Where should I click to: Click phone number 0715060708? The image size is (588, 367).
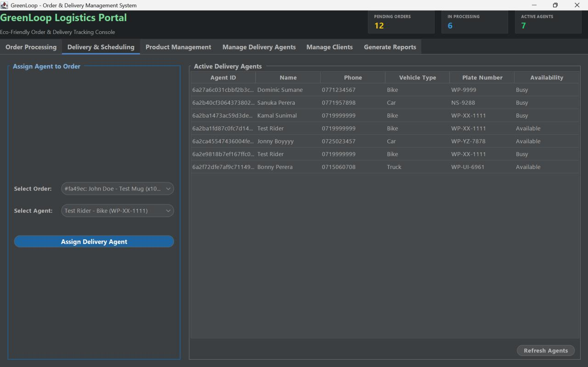click(339, 167)
